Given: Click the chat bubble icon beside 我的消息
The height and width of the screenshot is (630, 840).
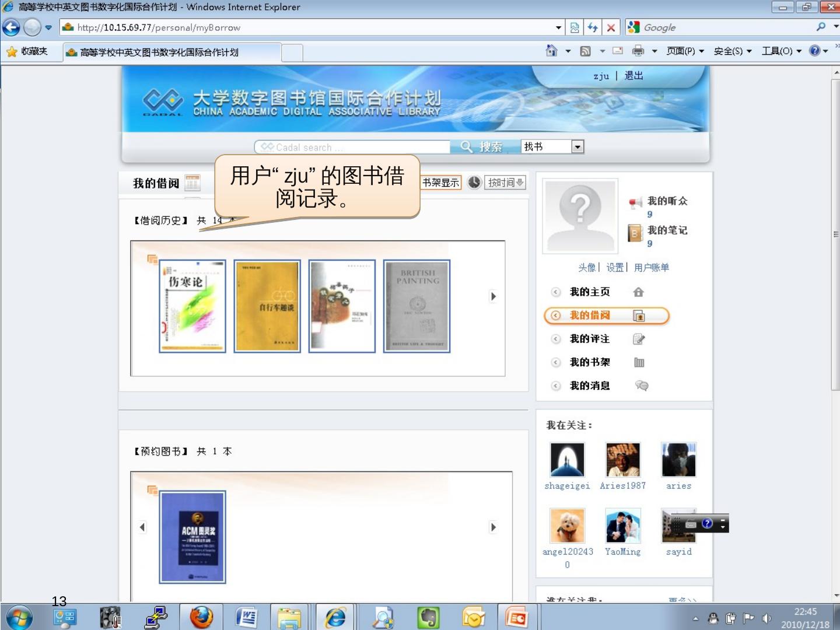Looking at the screenshot, I should 642,386.
